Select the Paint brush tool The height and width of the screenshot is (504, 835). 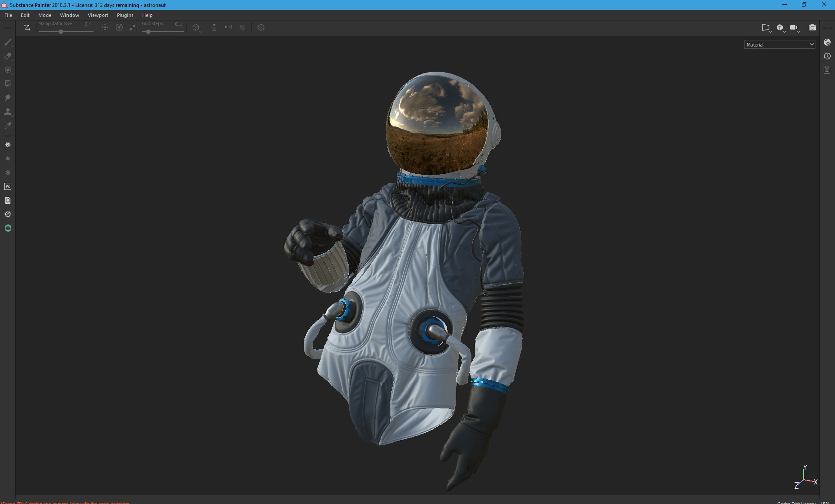coord(8,42)
